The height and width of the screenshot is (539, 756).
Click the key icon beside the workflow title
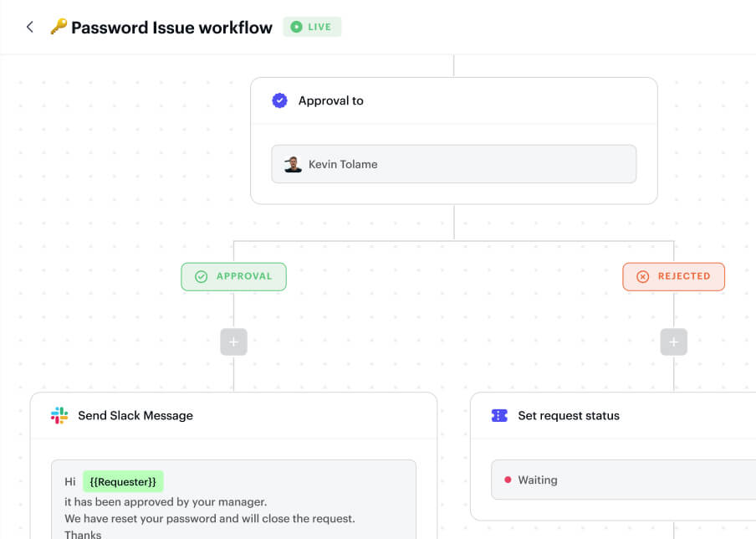coord(56,26)
